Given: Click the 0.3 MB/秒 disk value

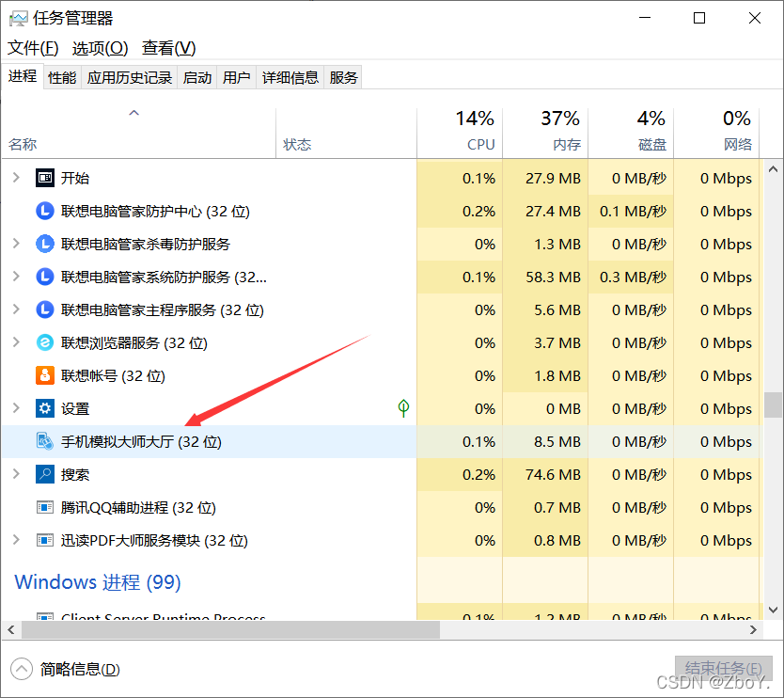Looking at the screenshot, I should [633, 277].
